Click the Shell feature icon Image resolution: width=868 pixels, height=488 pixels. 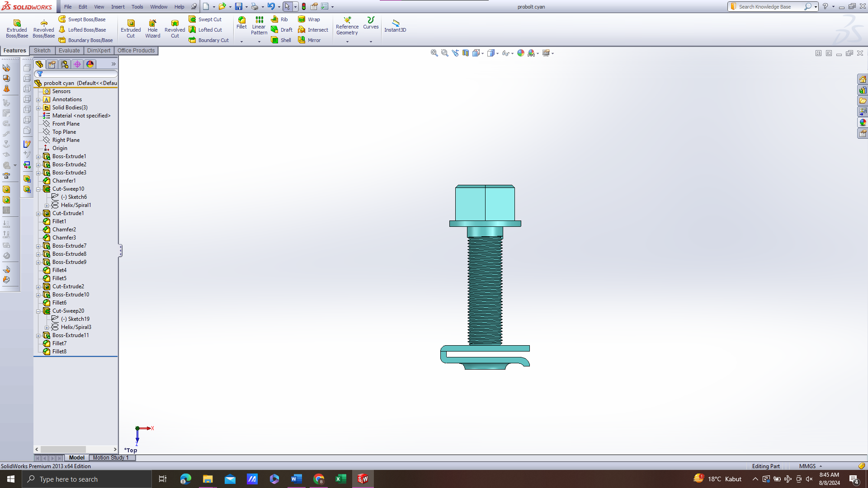point(281,40)
